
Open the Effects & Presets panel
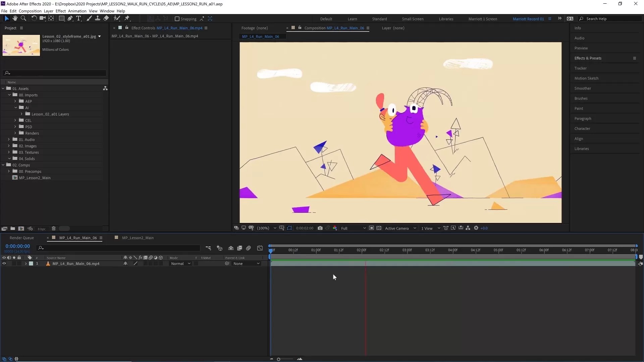(588, 58)
